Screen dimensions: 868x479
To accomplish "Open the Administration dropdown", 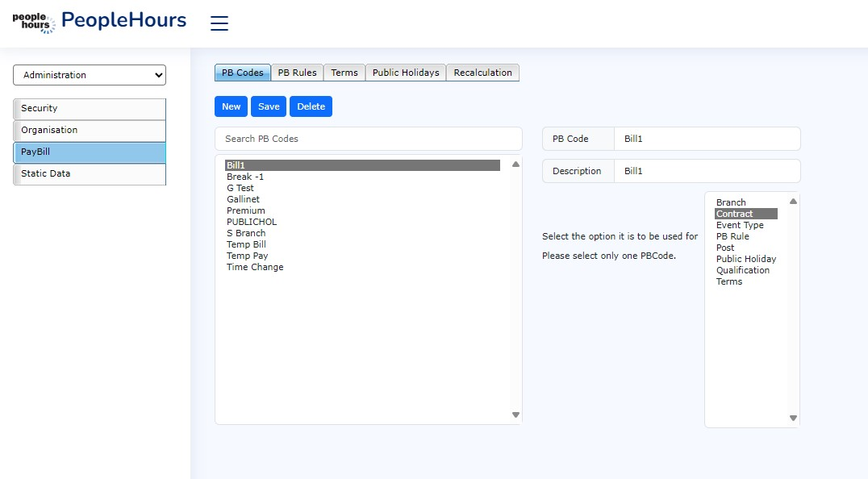I will coord(90,75).
